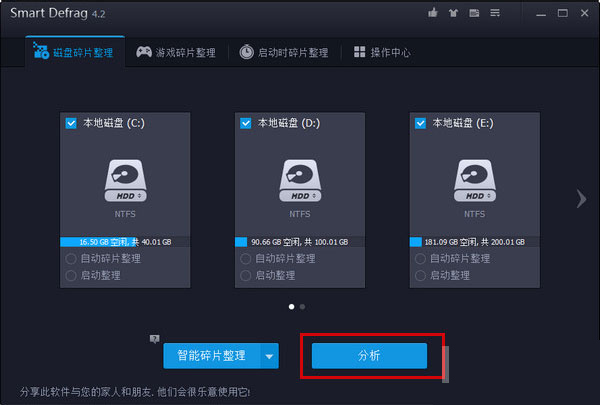The width and height of the screenshot is (600, 405).
Task: Click disk D: free space bar
Action: (300, 242)
